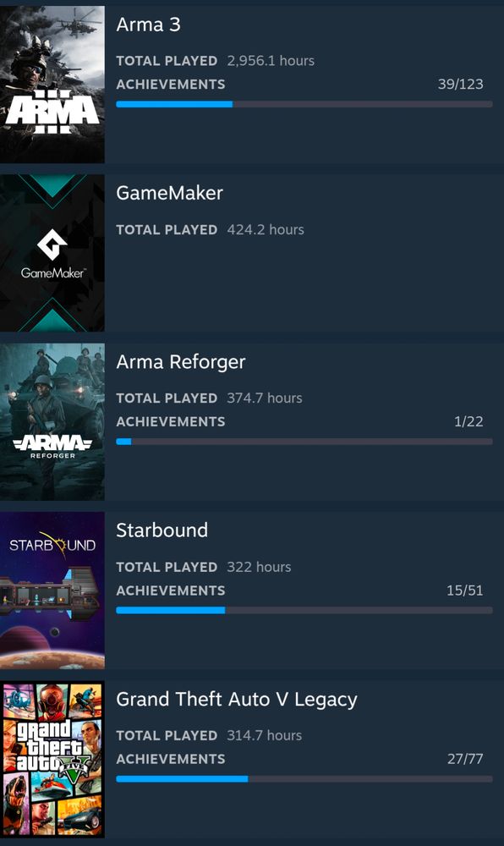This screenshot has height=846, width=504.
Task: Select the Arma Reforger cover art
Action: coord(52,421)
